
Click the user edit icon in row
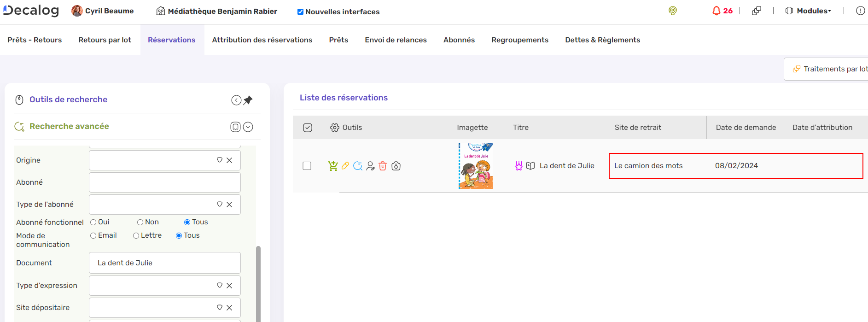[370, 166]
